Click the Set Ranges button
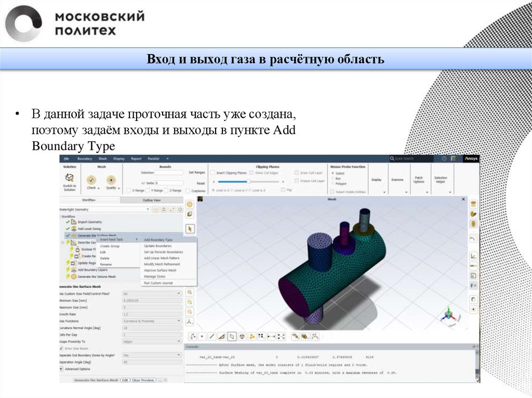 tap(197, 173)
